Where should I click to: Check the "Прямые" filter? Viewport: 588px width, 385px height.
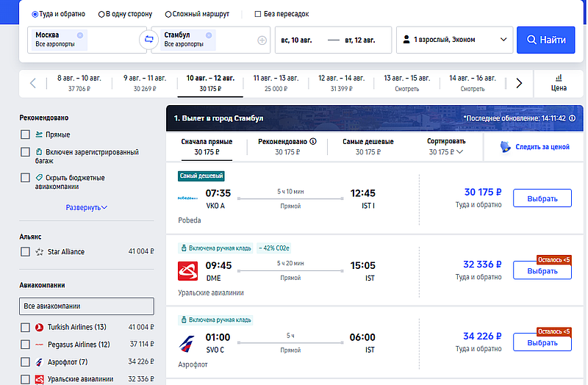click(26, 134)
